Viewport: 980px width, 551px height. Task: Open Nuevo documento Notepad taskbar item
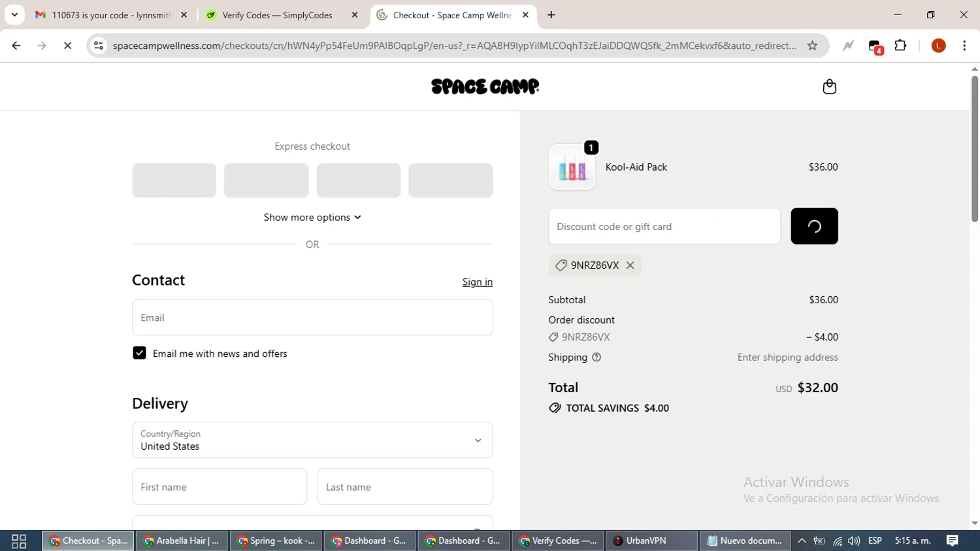pyautogui.click(x=745, y=541)
